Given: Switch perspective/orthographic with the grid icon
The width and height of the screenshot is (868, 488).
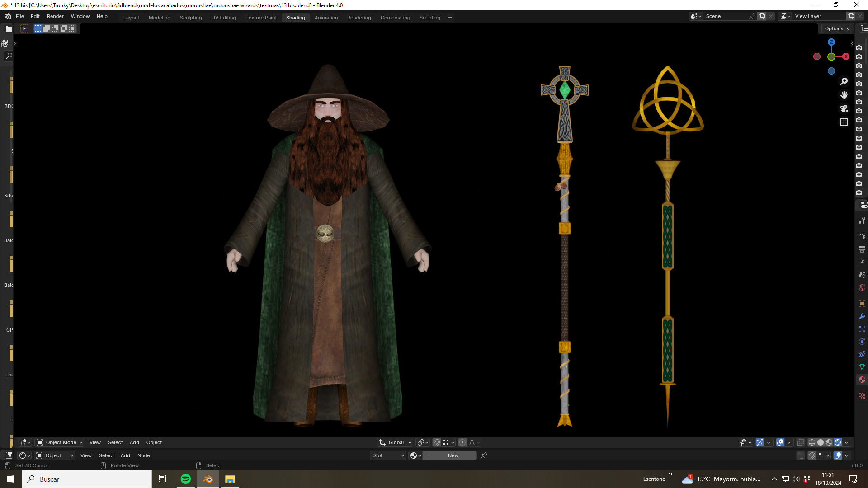Looking at the screenshot, I should [x=844, y=122].
